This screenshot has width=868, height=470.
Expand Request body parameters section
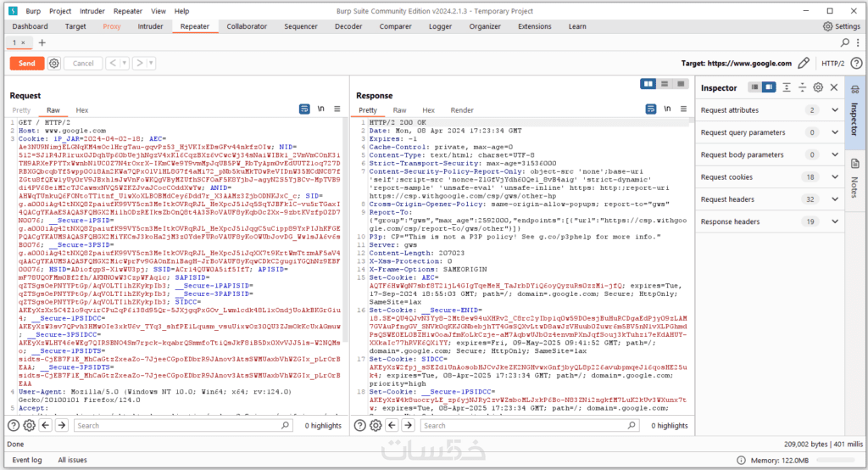(770, 154)
